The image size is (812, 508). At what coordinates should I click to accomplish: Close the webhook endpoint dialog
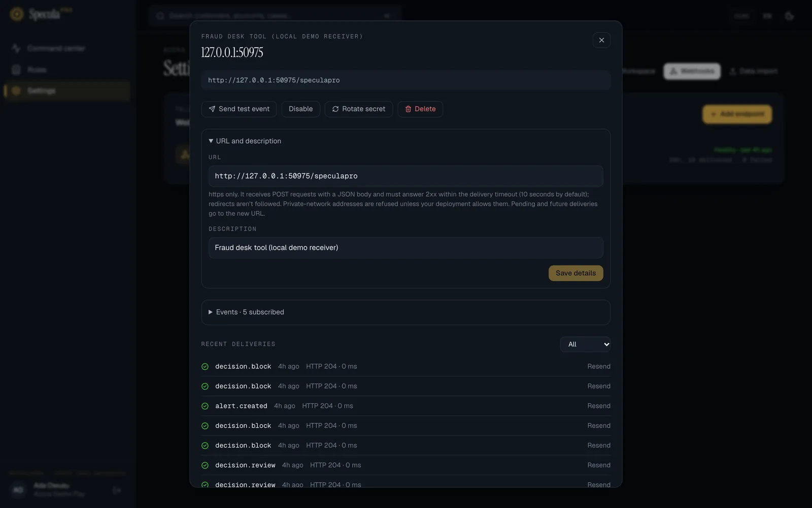[601, 40]
